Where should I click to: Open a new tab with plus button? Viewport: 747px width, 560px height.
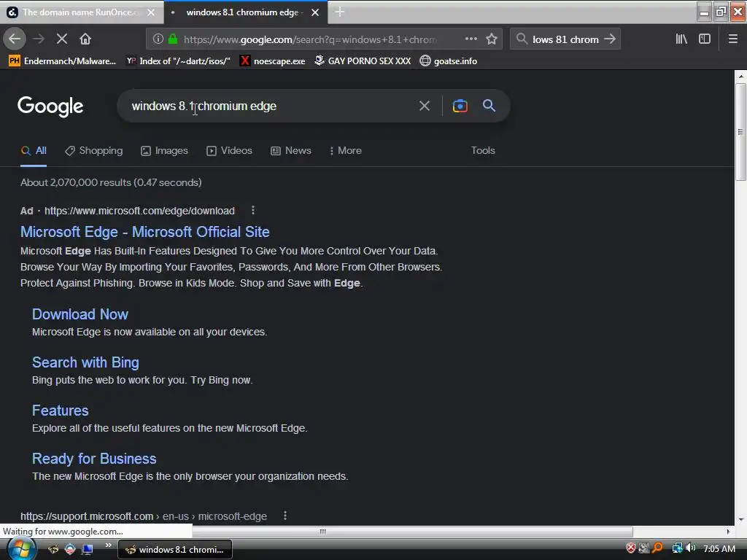click(340, 12)
